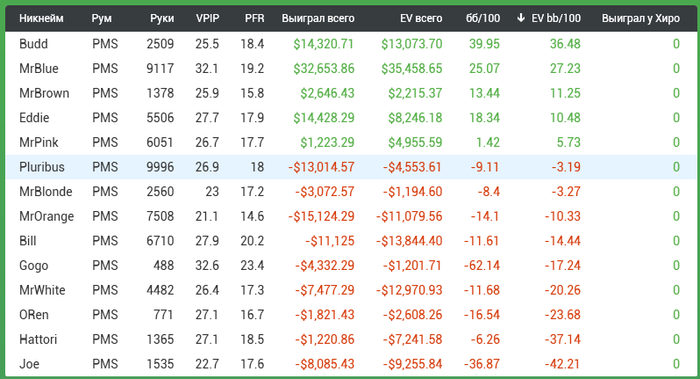Screen dimensions: 700x379
Task: Click the PFR column header
Action: coord(254,18)
